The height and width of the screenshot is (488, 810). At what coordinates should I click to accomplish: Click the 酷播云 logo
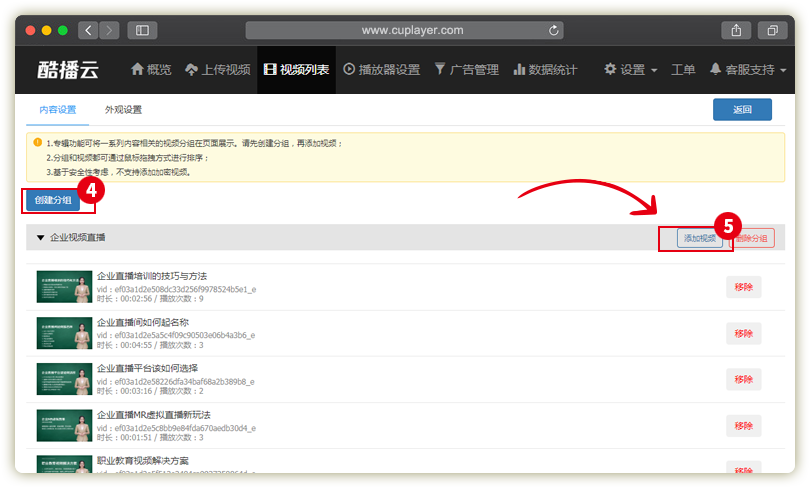68,70
